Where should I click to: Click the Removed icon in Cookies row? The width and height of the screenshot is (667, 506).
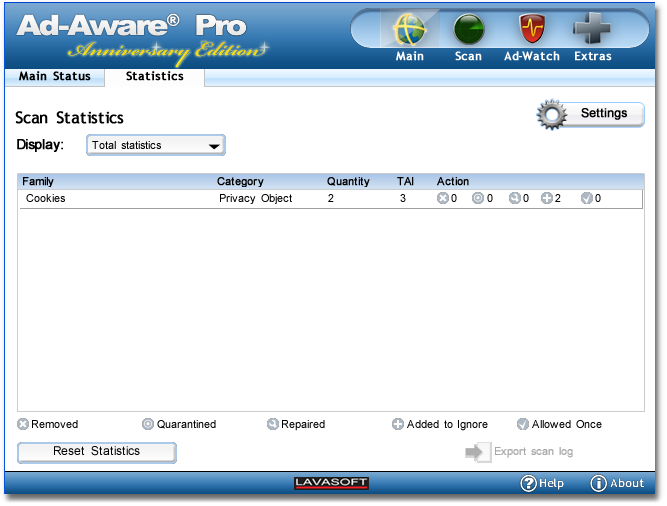point(442,198)
